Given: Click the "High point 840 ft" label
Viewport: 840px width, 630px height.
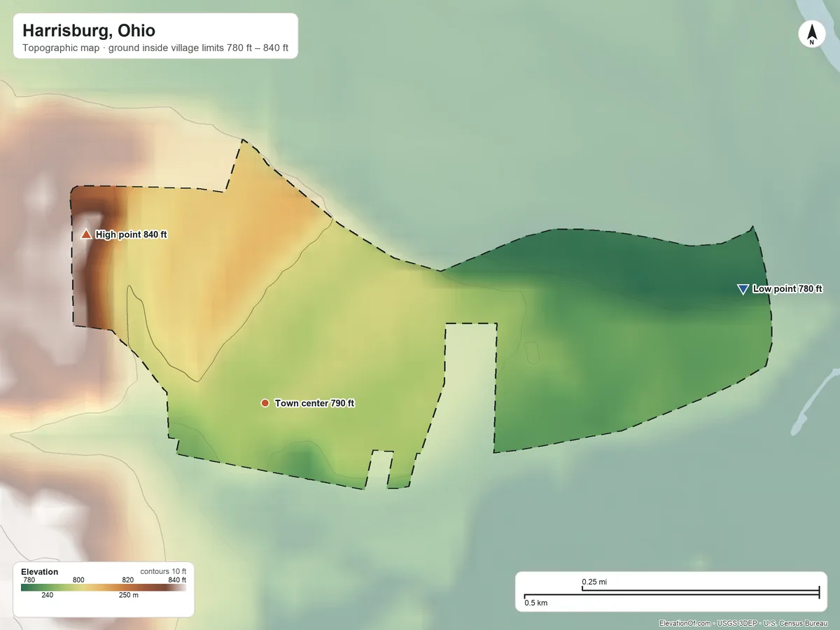Looking at the screenshot, I should tap(132, 234).
